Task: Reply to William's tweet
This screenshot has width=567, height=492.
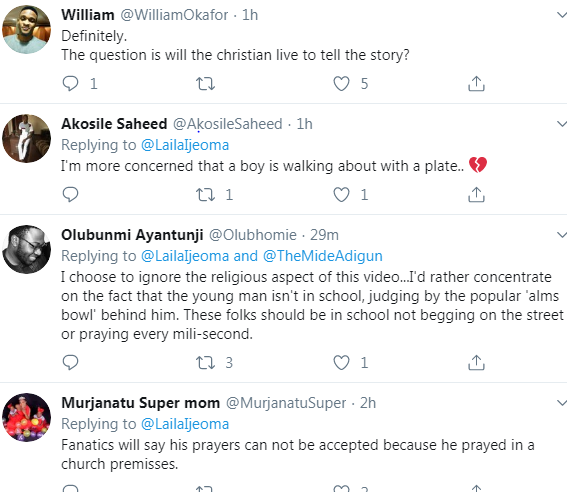Action: coord(70,84)
